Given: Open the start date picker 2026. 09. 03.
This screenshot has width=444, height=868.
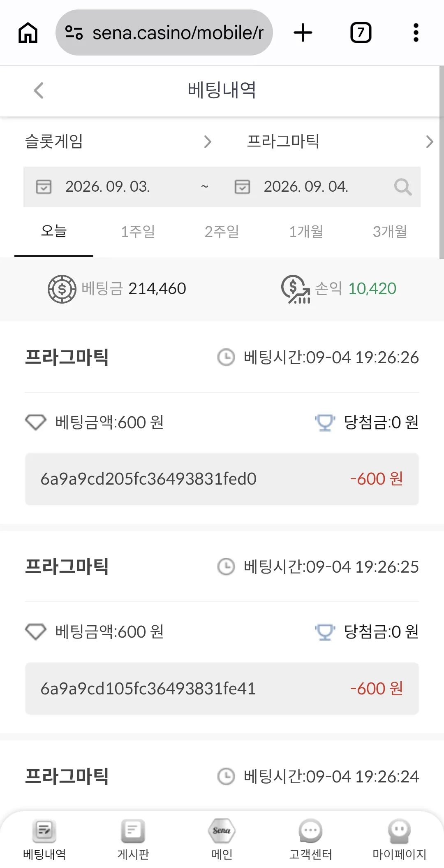Looking at the screenshot, I should [x=108, y=187].
